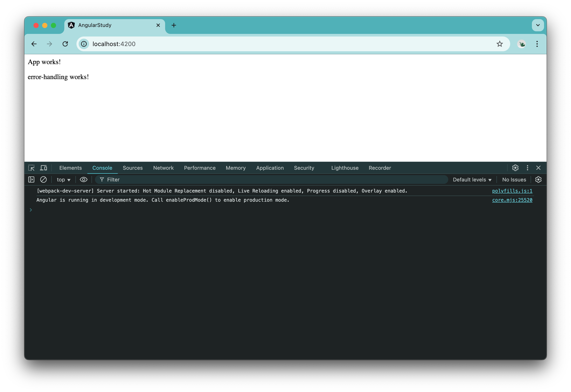571x392 pixels.
Task: Toggle the No Issues indicator
Action: tap(514, 179)
